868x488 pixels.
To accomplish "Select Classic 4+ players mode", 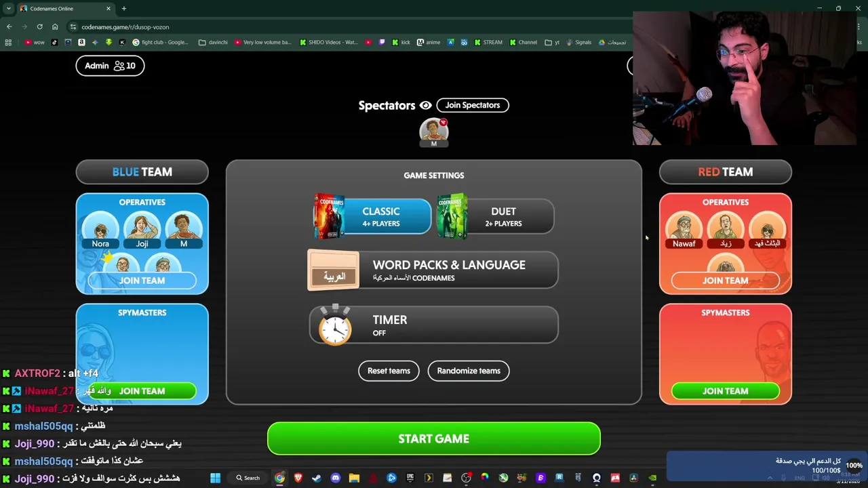I will pos(372,216).
